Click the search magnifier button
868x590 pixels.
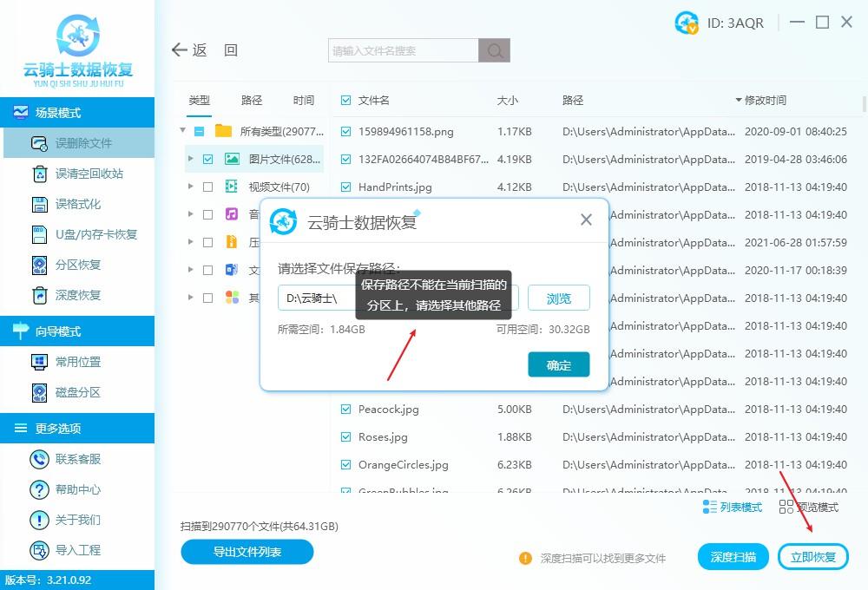coord(495,50)
